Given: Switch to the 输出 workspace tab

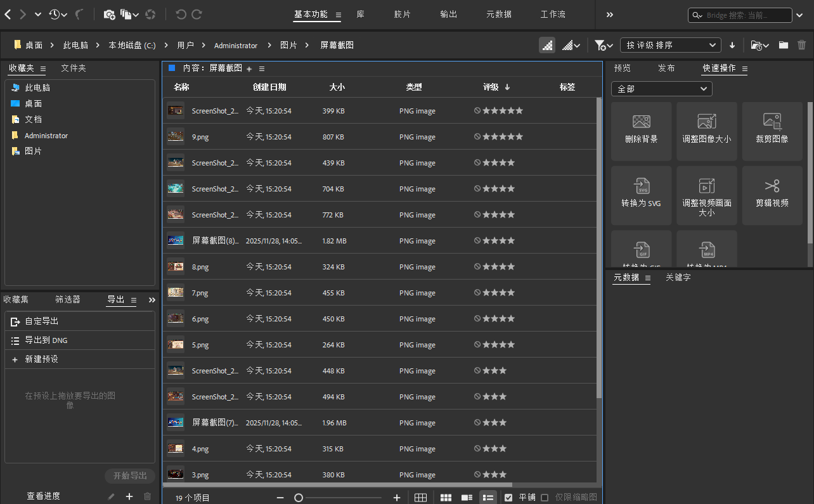Looking at the screenshot, I should click(448, 14).
